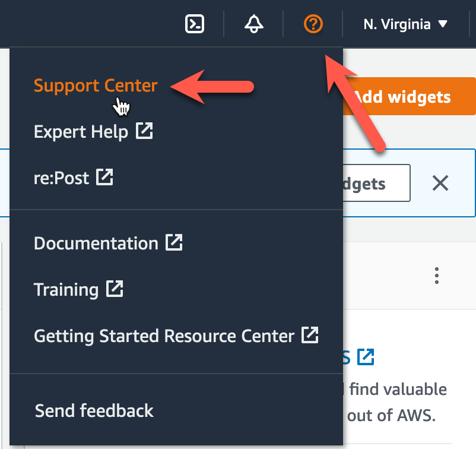Open Expert Help menu item
The width and height of the screenshot is (476, 449).
click(81, 131)
